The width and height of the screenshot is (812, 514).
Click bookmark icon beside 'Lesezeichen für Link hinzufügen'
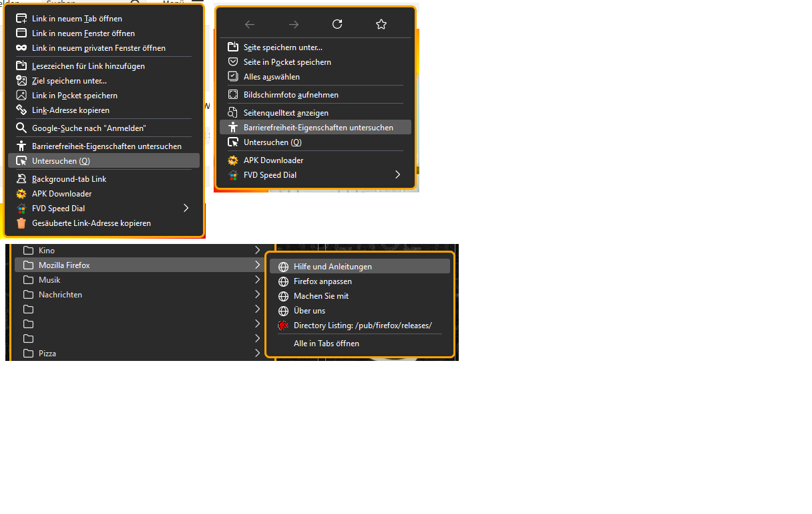click(21, 66)
